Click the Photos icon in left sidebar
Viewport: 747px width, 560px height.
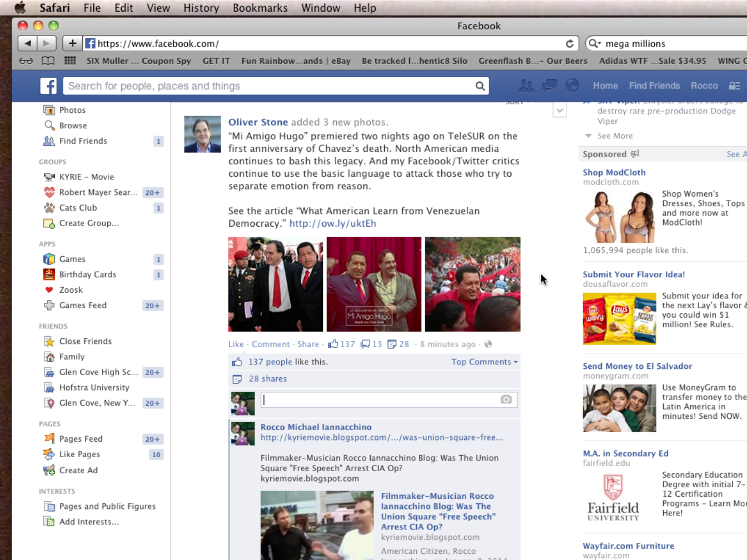coord(49,110)
